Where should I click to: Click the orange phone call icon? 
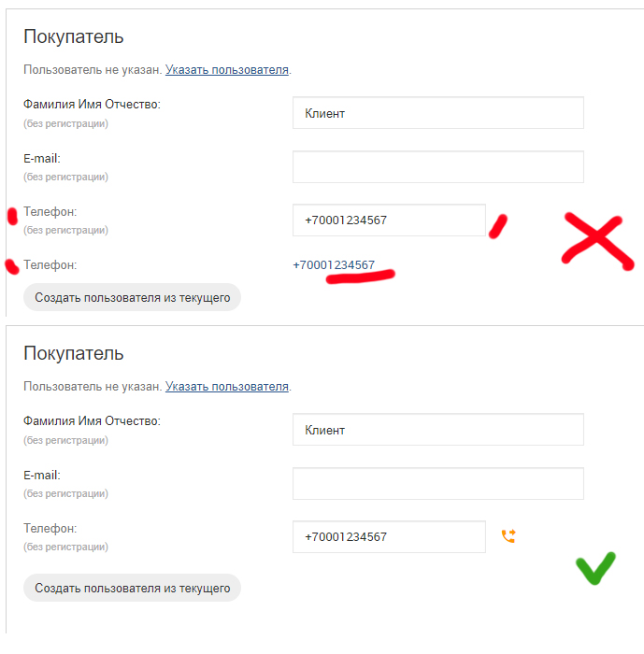tap(508, 536)
